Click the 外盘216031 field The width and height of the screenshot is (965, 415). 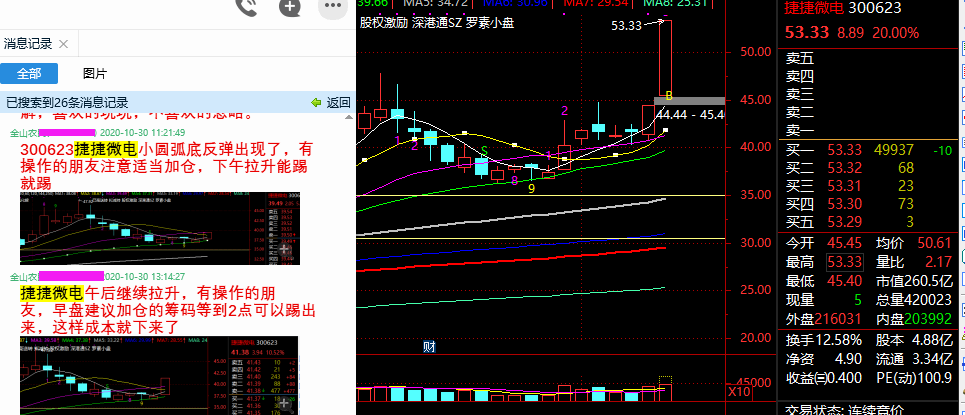tap(824, 319)
